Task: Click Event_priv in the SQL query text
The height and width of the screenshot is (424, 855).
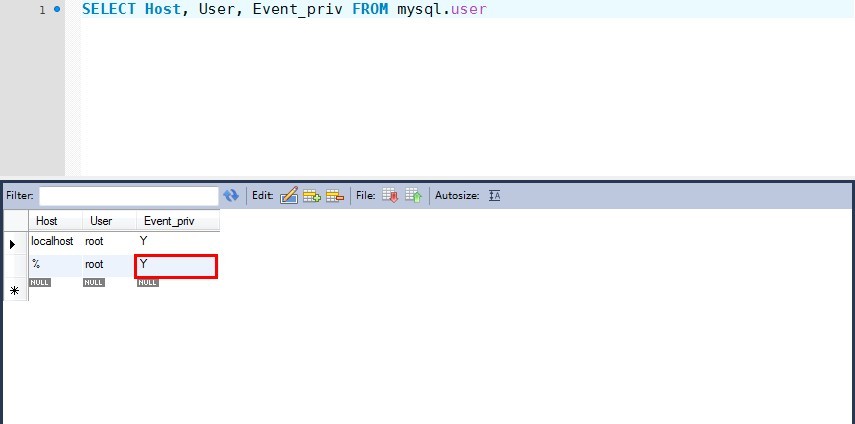Action: [x=298, y=10]
